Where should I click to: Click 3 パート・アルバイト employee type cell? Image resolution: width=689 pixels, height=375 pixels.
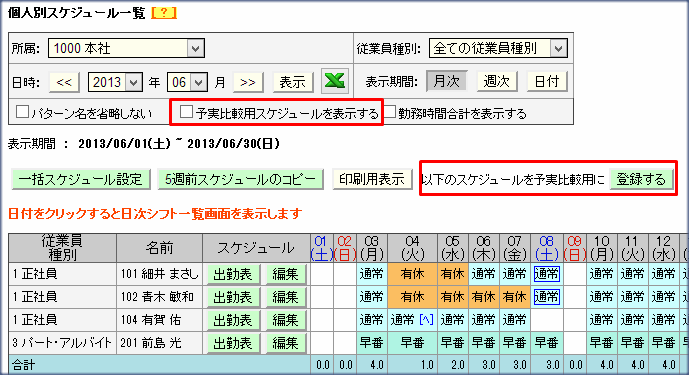click(x=62, y=343)
